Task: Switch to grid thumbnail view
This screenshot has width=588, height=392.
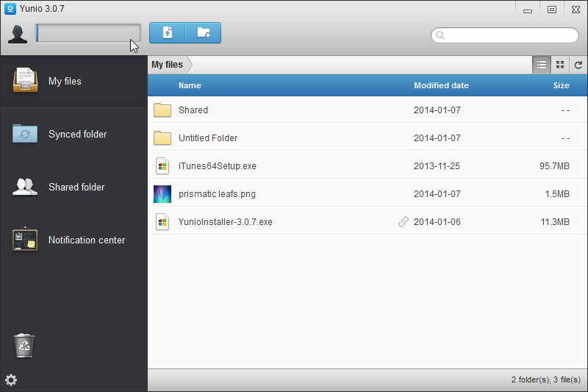Action: (560, 65)
